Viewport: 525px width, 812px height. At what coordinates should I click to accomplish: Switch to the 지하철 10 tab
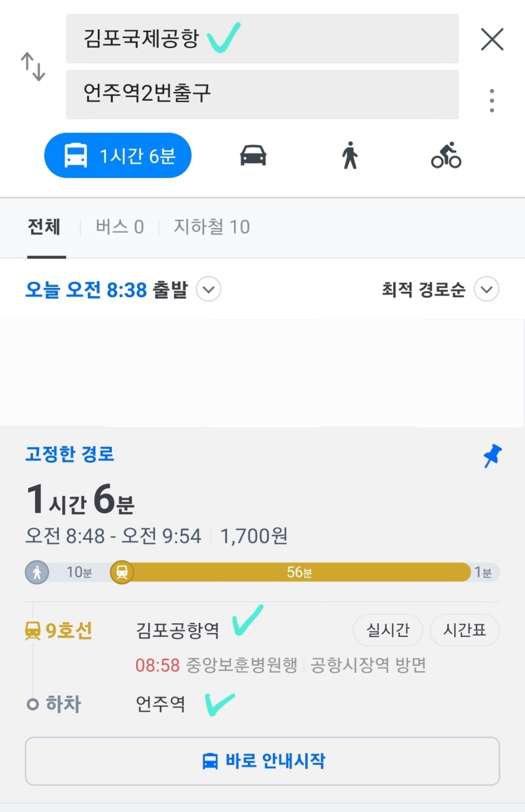[211, 227]
